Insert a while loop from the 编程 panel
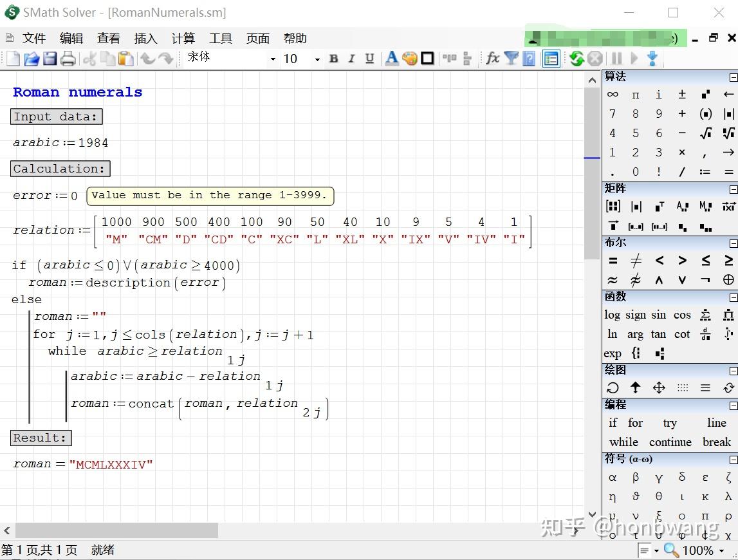The width and height of the screenshot is (738, 560). (623, 442)
